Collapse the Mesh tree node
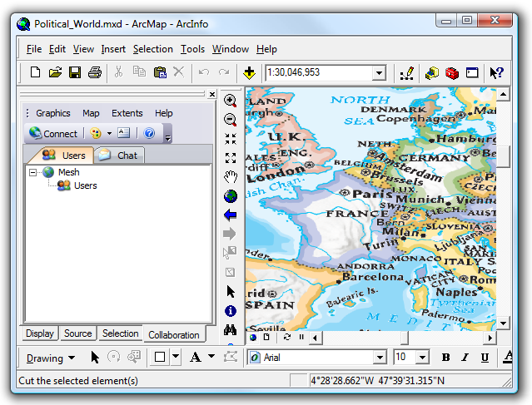 pos(33,172)
